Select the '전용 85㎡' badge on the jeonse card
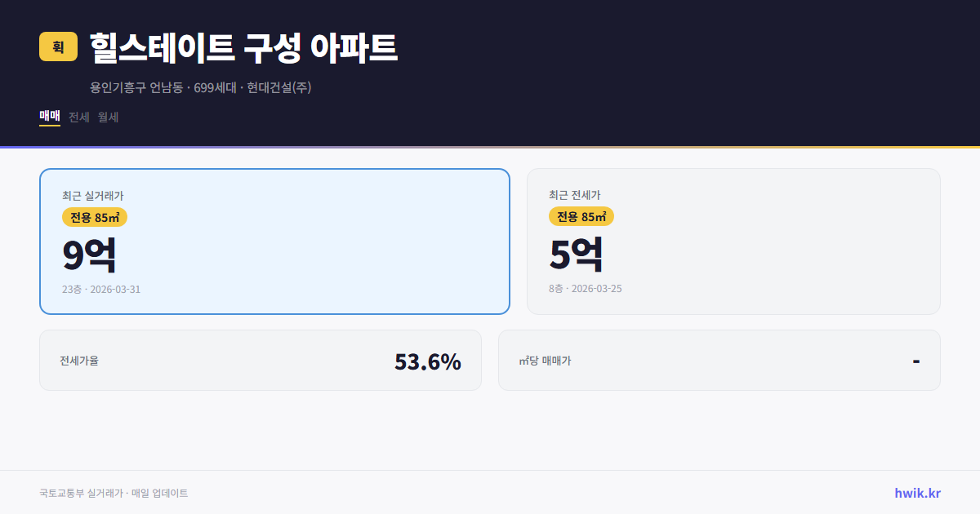 [580, 216]
